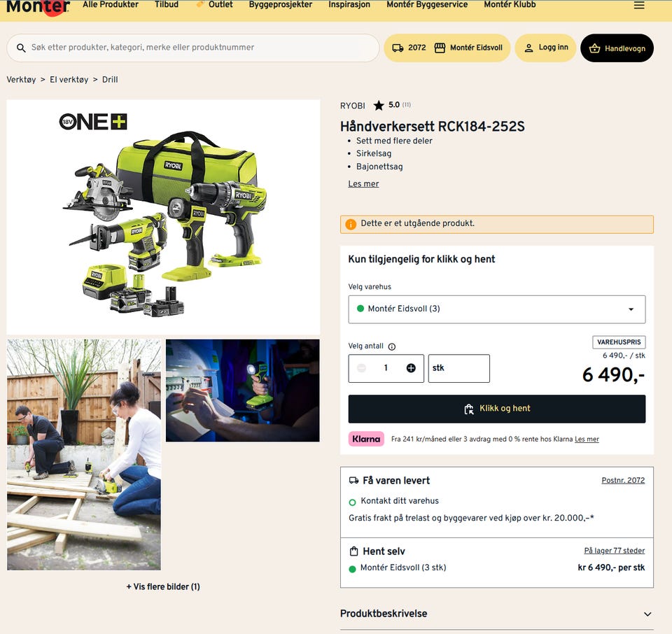Click the Les mer link under product bullets

(x=363, y=184)
